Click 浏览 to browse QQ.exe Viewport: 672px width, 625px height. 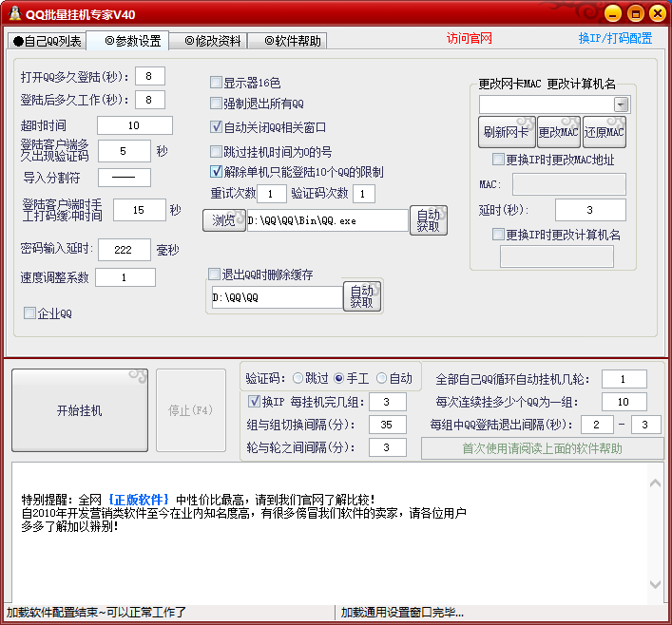point(223,220)
